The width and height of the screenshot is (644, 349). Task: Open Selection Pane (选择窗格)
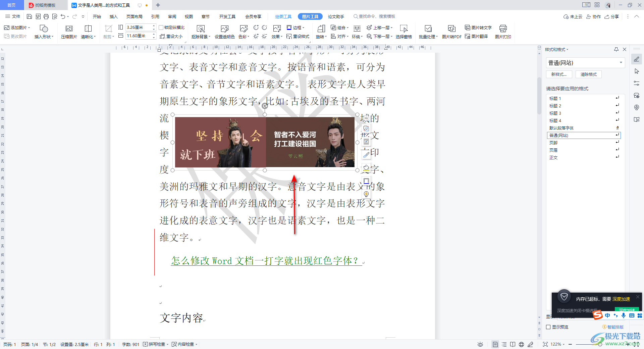click(404, 32)
